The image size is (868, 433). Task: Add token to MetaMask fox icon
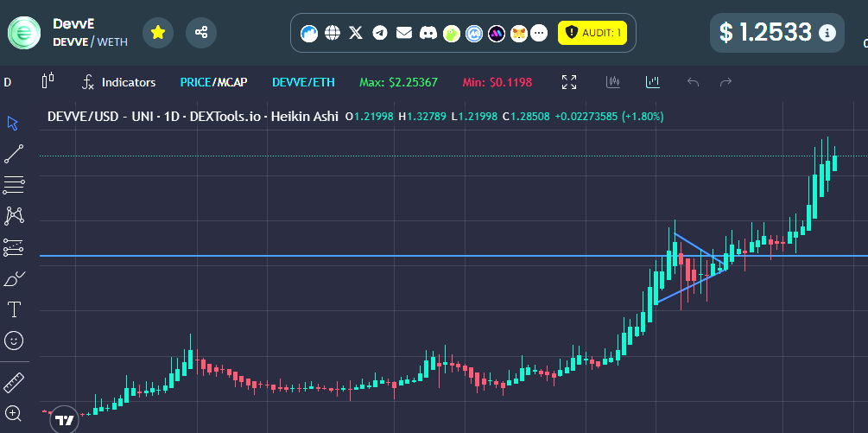click(x=519, y=34)
